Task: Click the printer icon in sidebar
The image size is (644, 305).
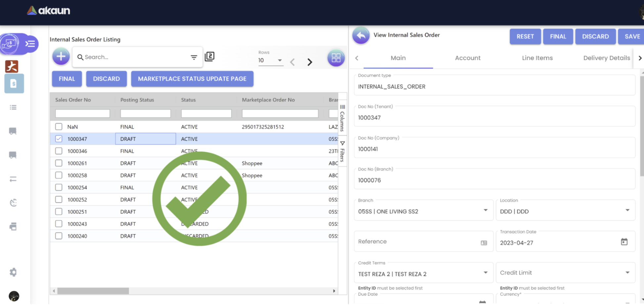Action: pyautogui.click(x=13, y=226)
